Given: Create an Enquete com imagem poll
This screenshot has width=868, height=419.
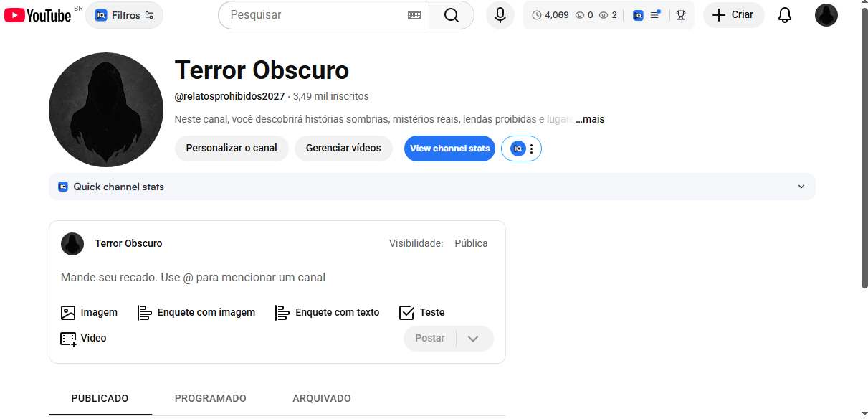Looking at the screenshot, I should (196, 312).
